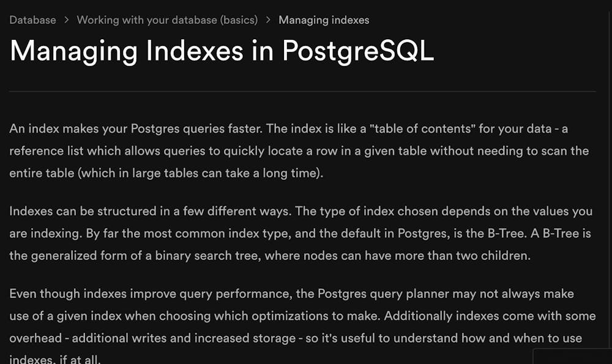Click the horizontal divider below the title
Image resolution: width=612 pixels, height=364 pixels.
[x=302, y=91]
